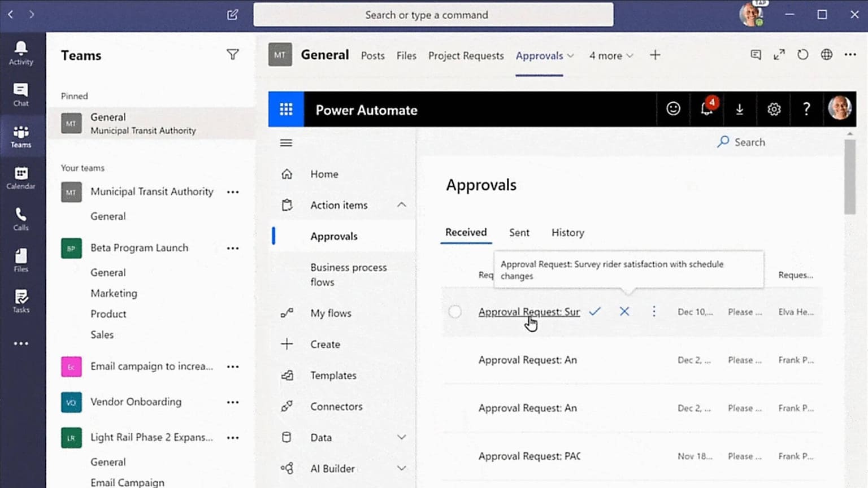
Task: Reject the survey request with the X
Action: 624,311
